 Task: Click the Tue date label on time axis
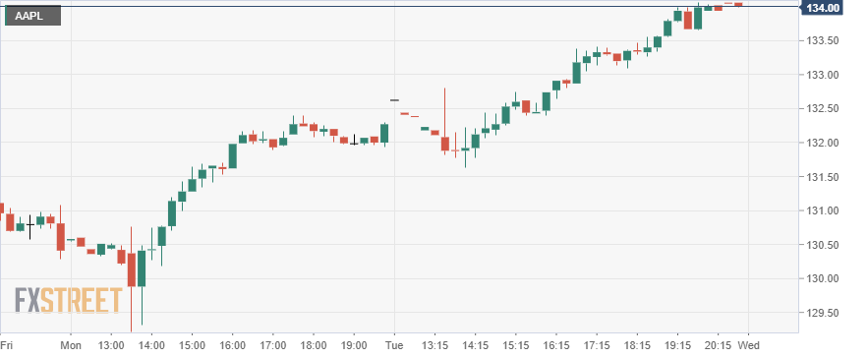click(x=394, y=346)
